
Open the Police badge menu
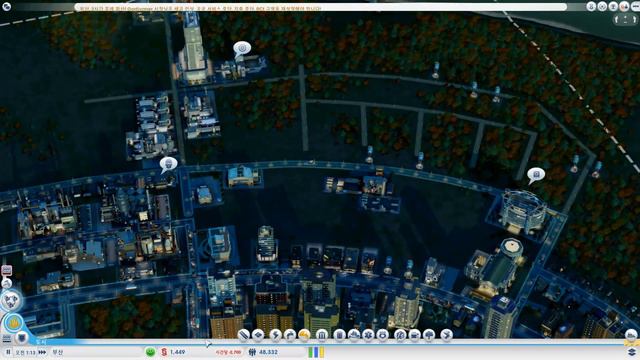[382, 335]
